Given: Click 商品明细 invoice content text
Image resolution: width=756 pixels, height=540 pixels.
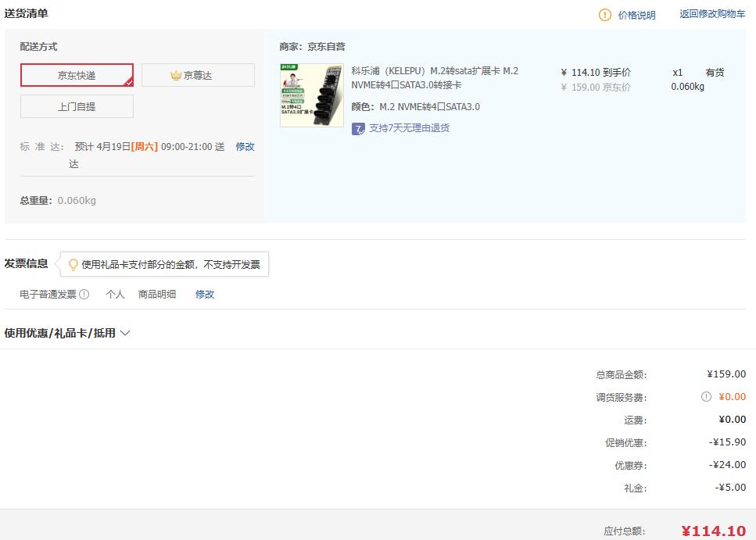Looking at the screenshot, I should tap(157, 294).
